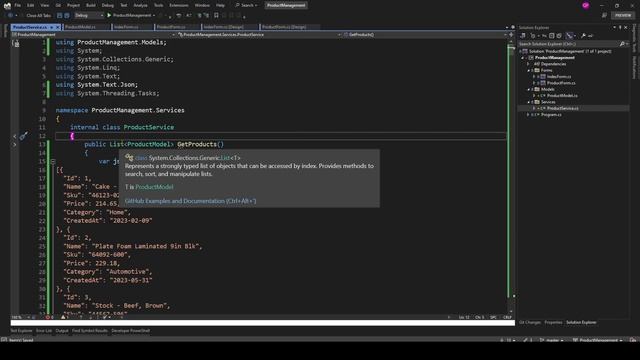Toggle the track active item icon in Solution Explorer
The image size is (640, 360).
pyautogui.click(x=570, y=36)
